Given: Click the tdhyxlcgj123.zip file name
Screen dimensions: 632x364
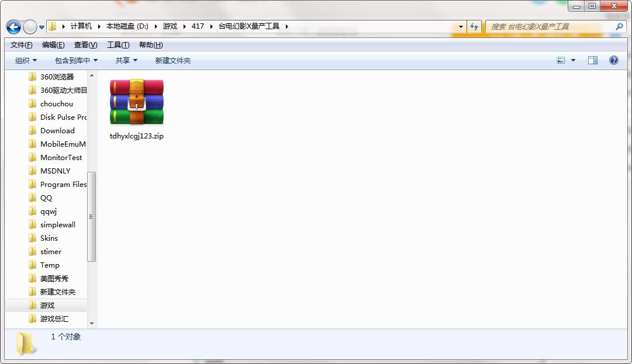Looking at the screenshot, I should point(137,136).
